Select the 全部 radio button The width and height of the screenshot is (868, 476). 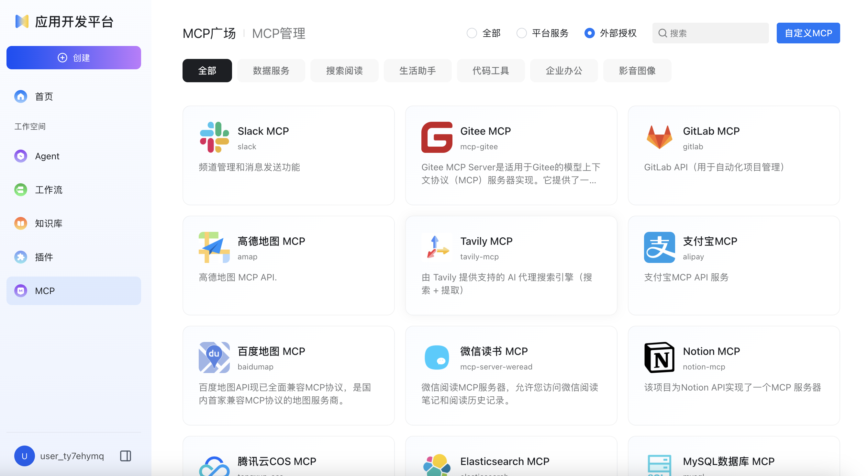point(472,33)
